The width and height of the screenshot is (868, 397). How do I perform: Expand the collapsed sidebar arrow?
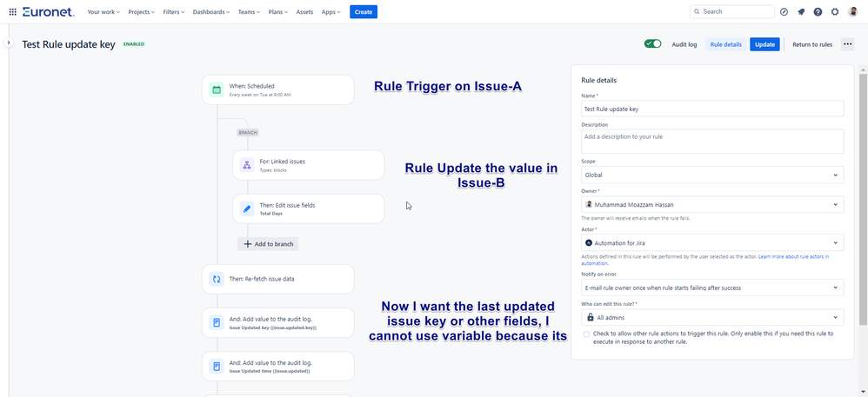pyautogui.click(x=9, y=43)
